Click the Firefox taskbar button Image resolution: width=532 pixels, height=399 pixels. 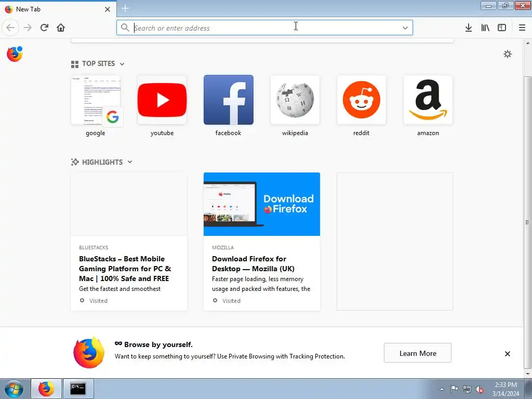(46, 389)
